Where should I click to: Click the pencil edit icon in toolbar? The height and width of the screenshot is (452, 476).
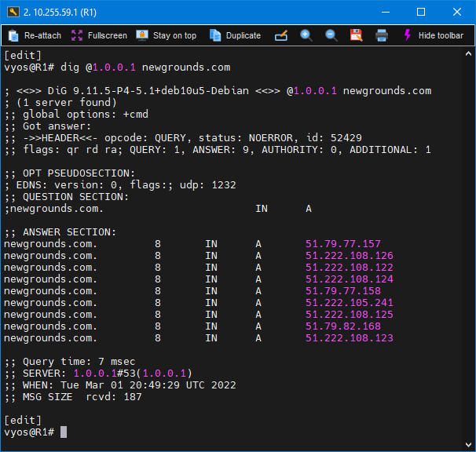coord(281,35)
